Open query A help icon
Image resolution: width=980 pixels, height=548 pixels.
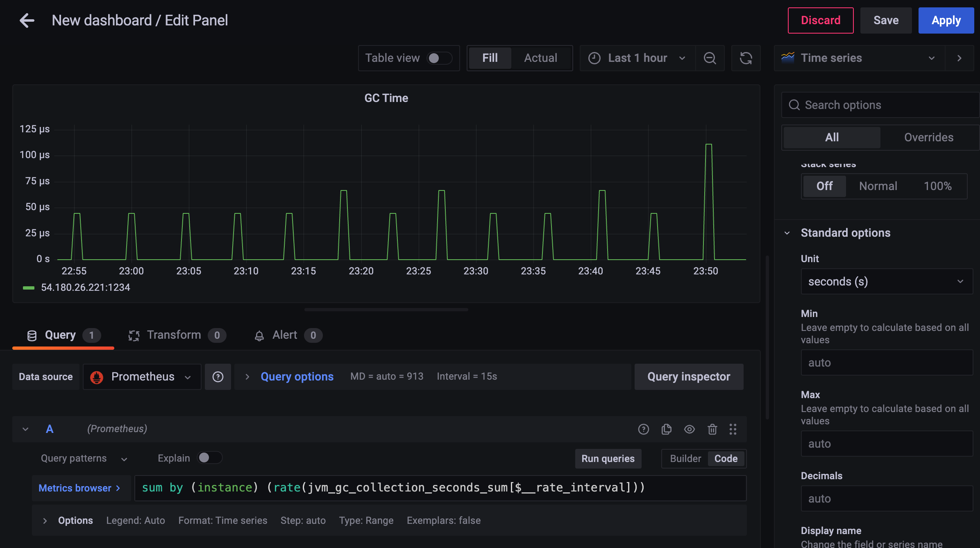tap(644, 429)
